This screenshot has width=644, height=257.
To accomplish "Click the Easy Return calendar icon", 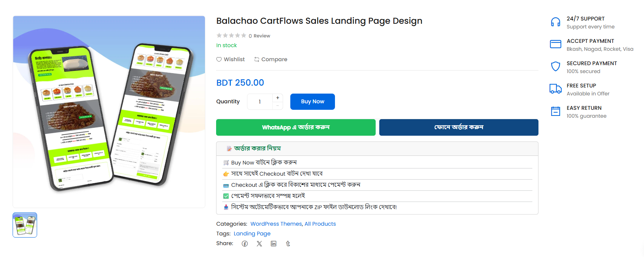I will [555, 111].
